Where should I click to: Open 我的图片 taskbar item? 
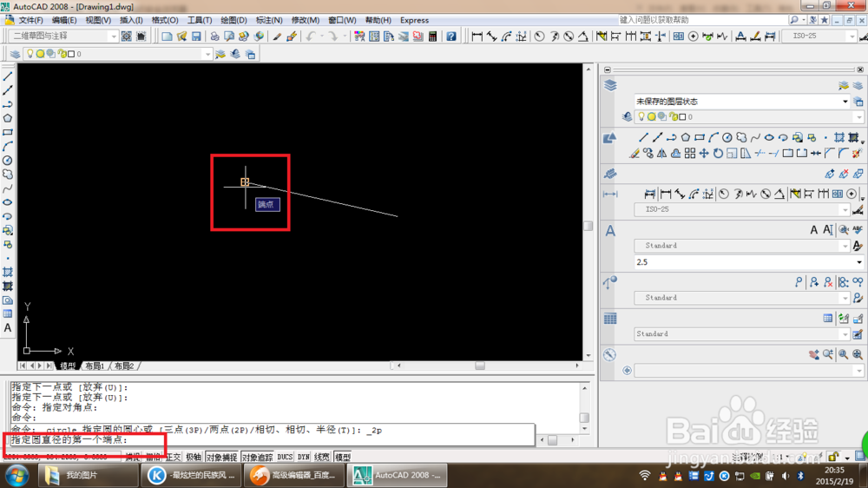88,475
